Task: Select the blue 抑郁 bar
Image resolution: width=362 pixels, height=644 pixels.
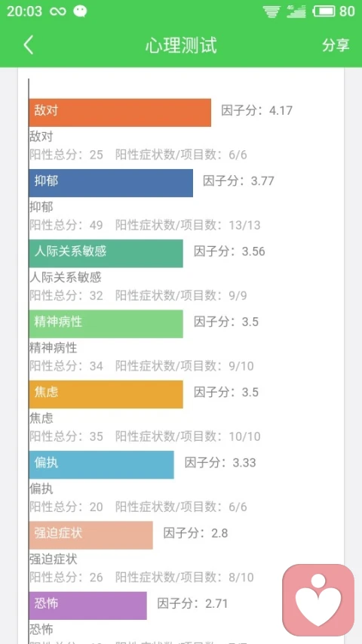Action: (111, 183)
